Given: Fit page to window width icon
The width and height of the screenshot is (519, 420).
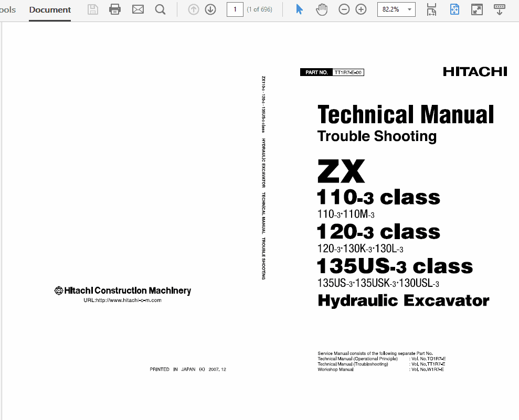Looking at the screenshot, I should click(431, 9).
